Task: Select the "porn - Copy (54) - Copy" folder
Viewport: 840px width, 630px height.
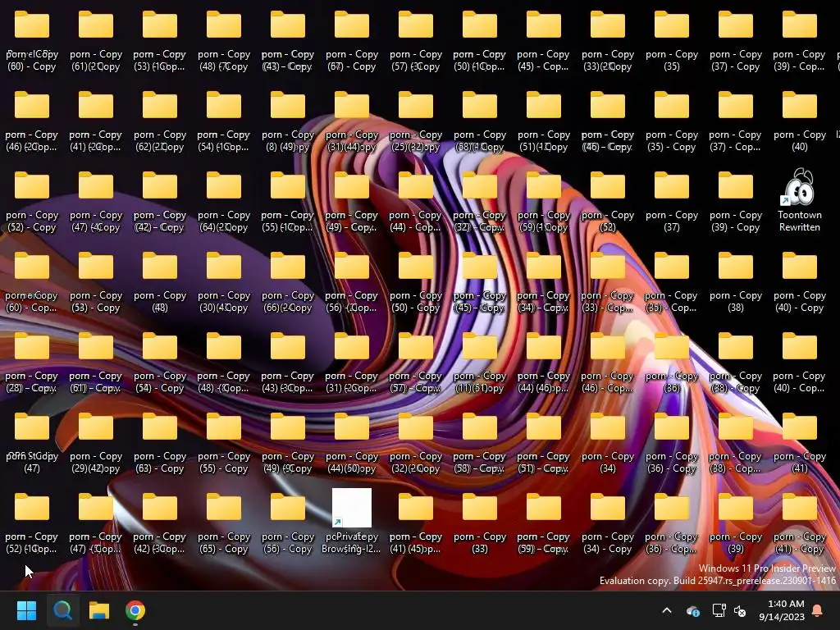Action: [160, 361]
